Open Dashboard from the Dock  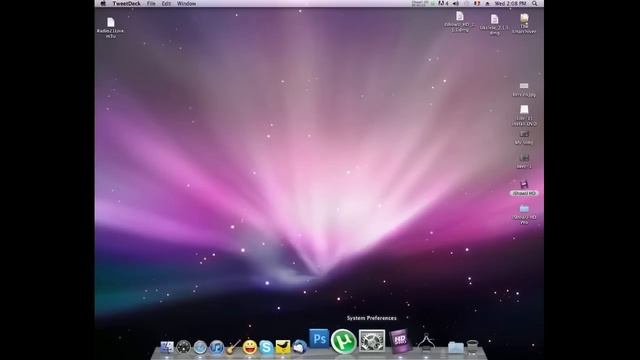point(184,347)
